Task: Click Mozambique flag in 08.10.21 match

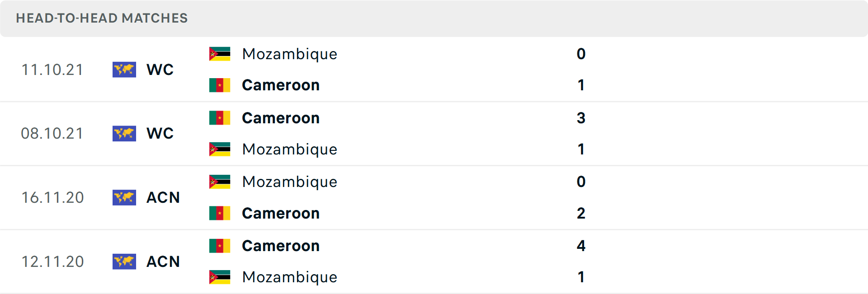Action: (x=220, y=149)
